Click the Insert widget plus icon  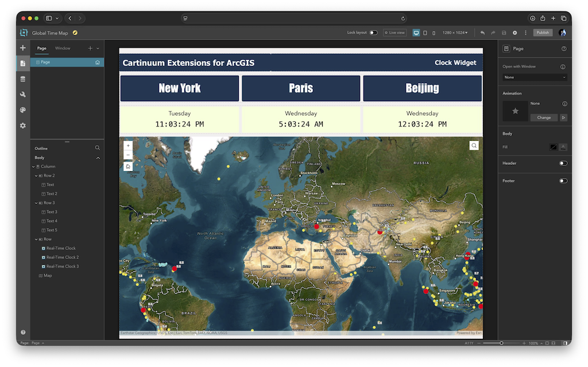(23, 48)
